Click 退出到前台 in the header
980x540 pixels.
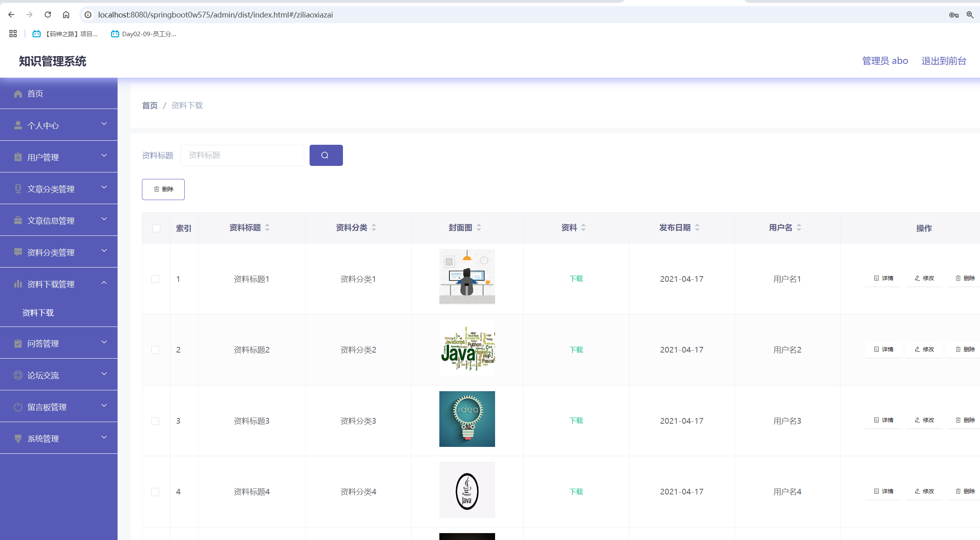(x=944, y=61)
